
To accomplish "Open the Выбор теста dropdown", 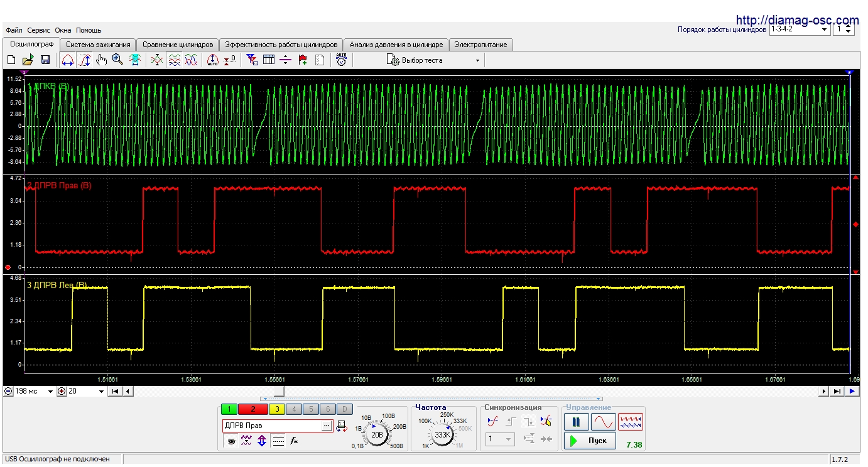I will [433, 60].
